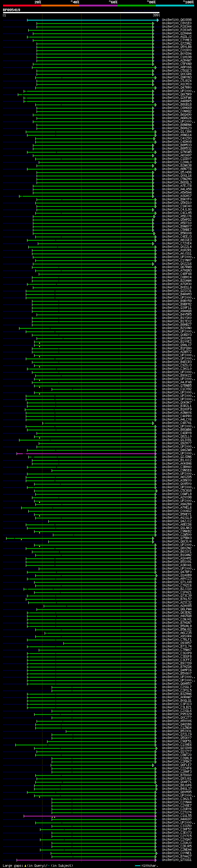Click the UniRef100_C5JRZ4 hit
Image resolution: width=197 pixels, height=868 pixels.
coord(177,81)
